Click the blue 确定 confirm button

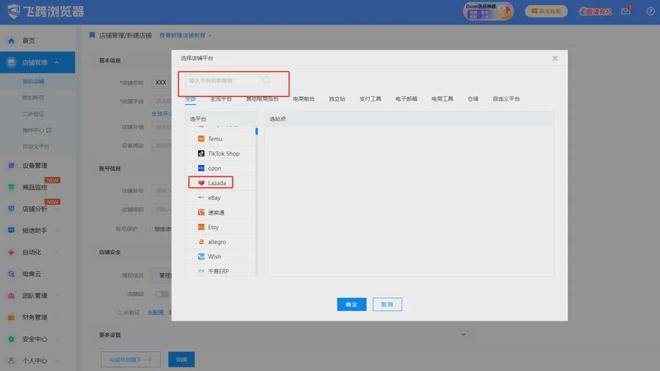click(351, 304)
